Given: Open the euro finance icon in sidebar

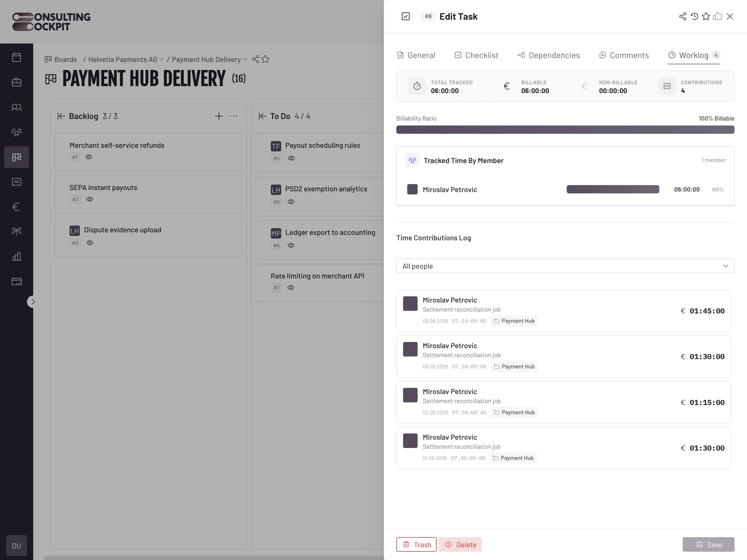Looking at the screenshot, I should [17, 207].
